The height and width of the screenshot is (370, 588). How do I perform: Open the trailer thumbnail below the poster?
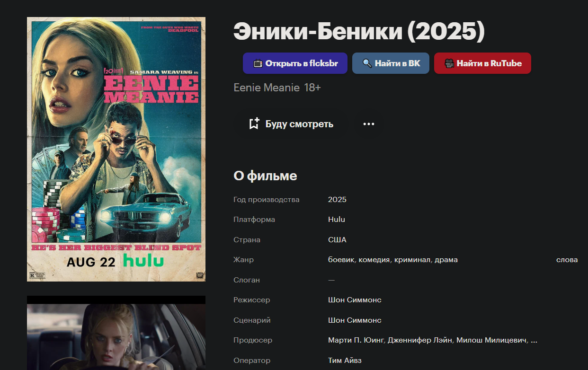pos(116,333)
